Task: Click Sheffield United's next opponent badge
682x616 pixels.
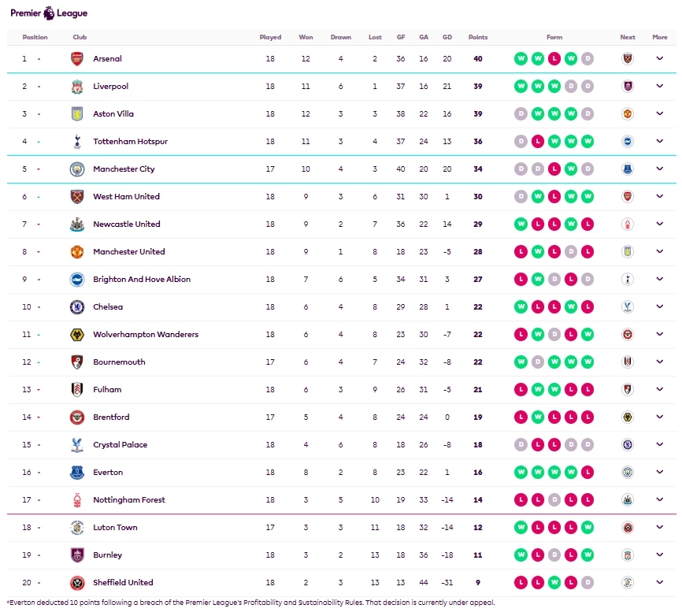Action: (628, 583)
